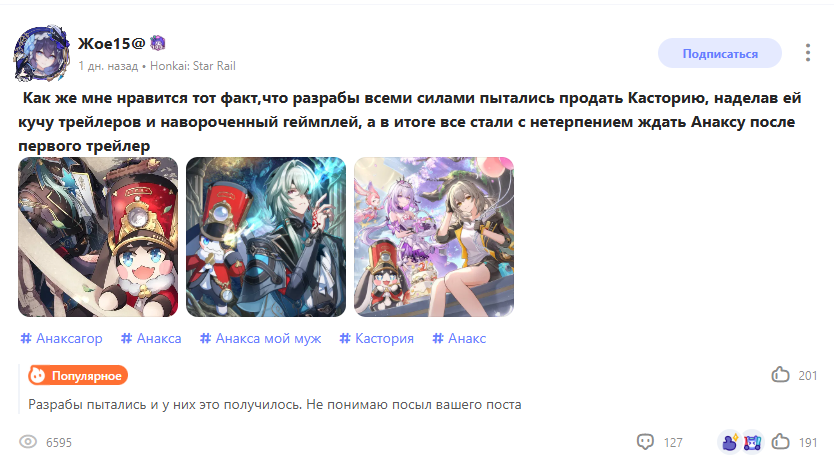Open Жое15@ profile avatar
Viewport: 834px width, 469px height.
click(41, 53)
